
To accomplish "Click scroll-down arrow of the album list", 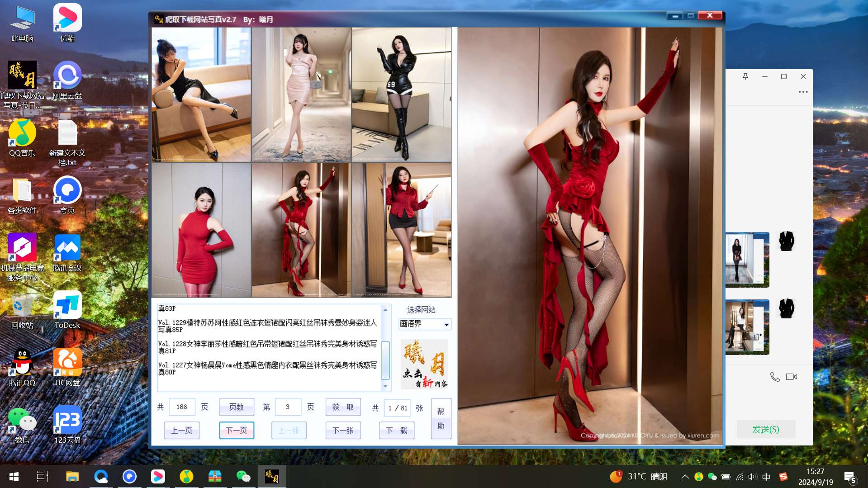I will tap(385, 386).
